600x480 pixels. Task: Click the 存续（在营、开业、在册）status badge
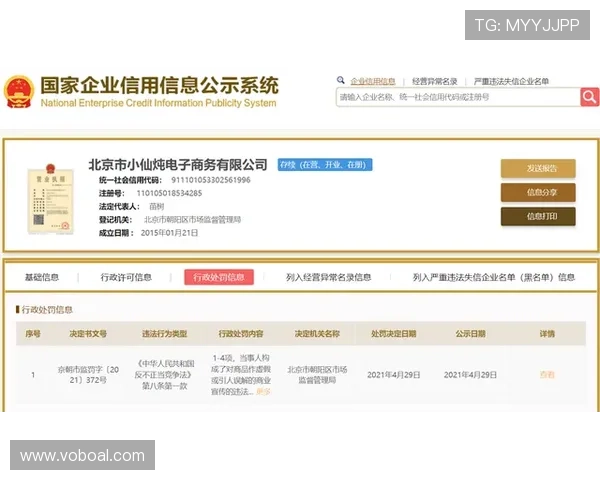point(325,165)
